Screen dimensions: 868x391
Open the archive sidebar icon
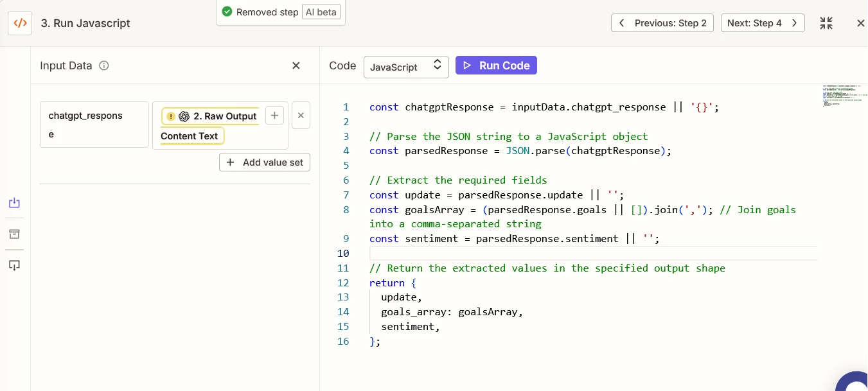pos(15,234)
